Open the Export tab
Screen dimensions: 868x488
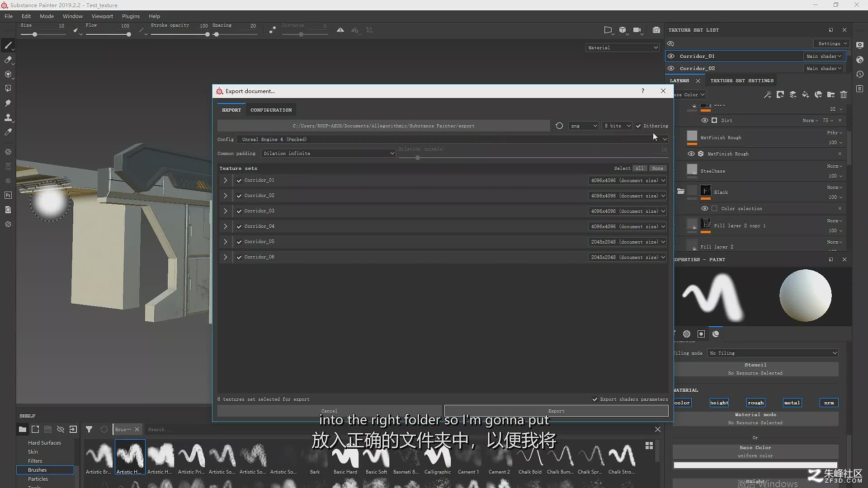[x=231, y=110]
